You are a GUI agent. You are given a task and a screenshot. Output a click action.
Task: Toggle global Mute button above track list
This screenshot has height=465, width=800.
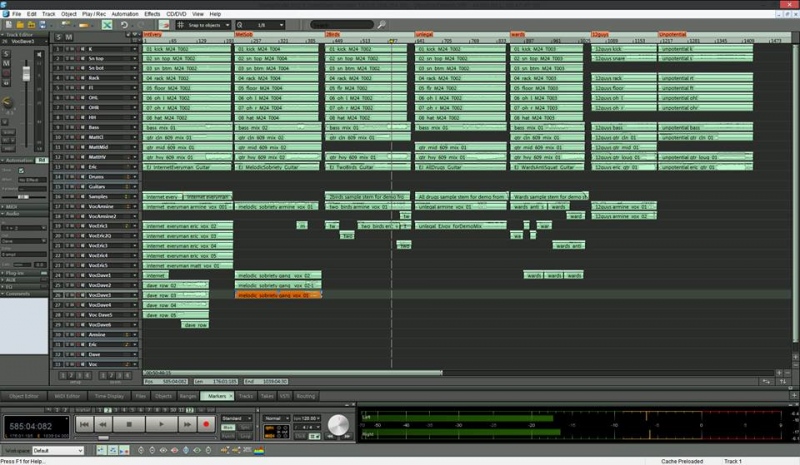pyautogui.click(x=69, y=37)
